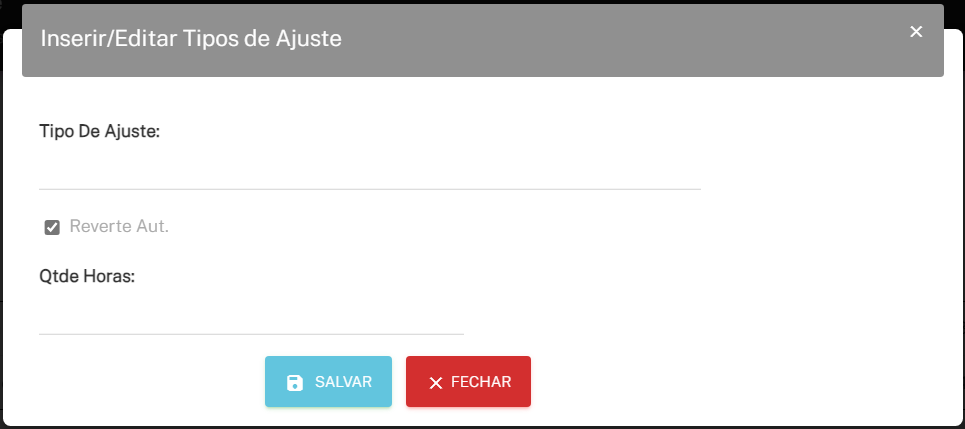This screenshot has height=429, width=965.
Task: Close the dialog with the header X icon
Action: 916,31
